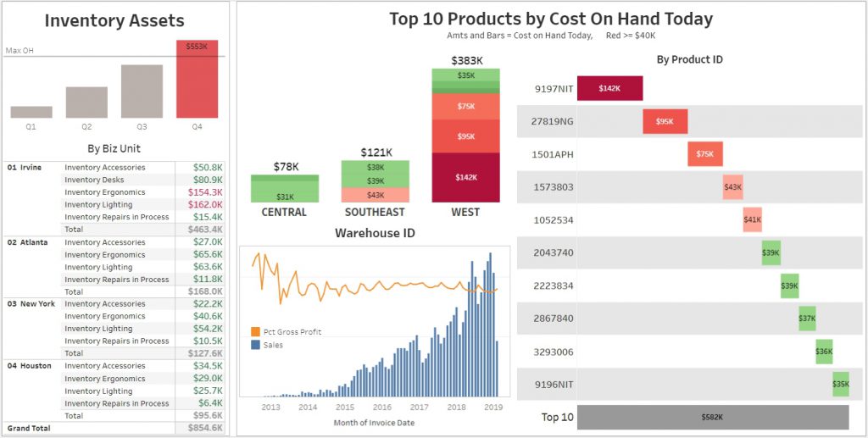868x438 pixels.
Task: Select the 2019 tick on invoice date axis
Action: 493,407
